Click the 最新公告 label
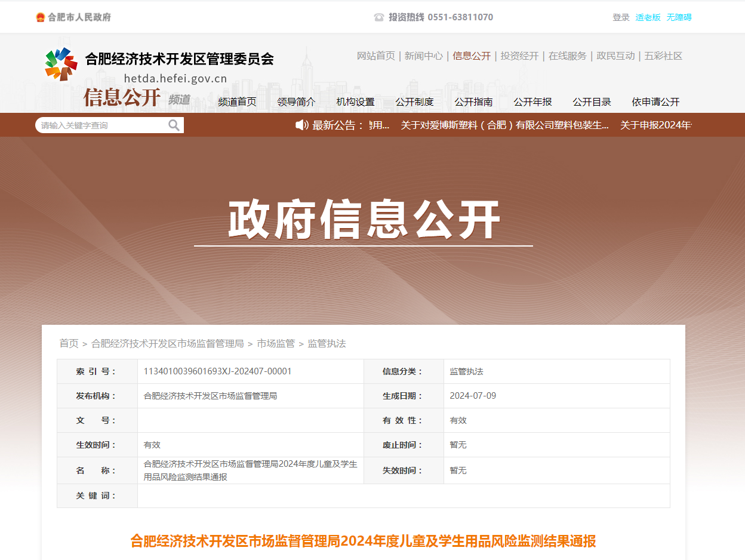Screen dimensions: 745x560 coord(338,125)
